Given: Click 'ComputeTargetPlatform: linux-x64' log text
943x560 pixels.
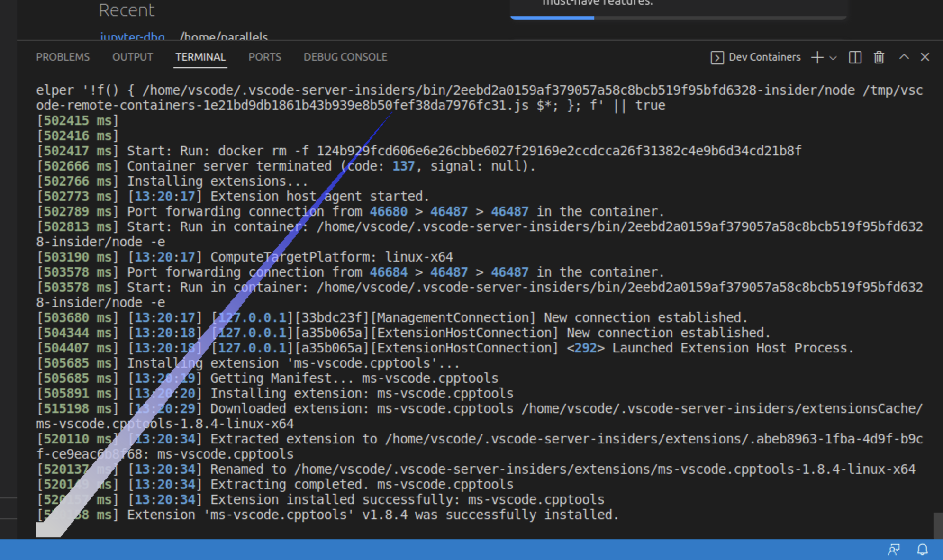Looking at the screenshot, I should tap(332, 257).
